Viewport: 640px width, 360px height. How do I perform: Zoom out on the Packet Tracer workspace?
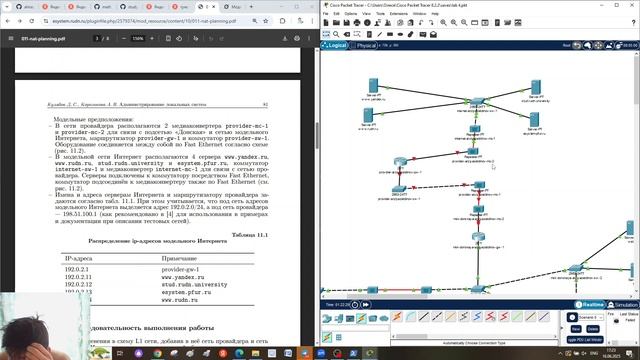(x=464, y=23)
